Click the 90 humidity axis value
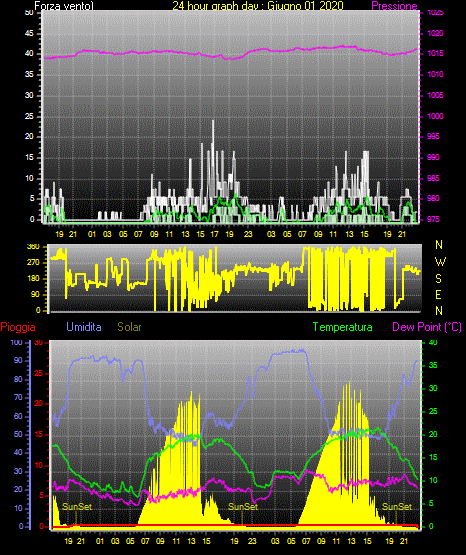 click(x=18, y=360)
